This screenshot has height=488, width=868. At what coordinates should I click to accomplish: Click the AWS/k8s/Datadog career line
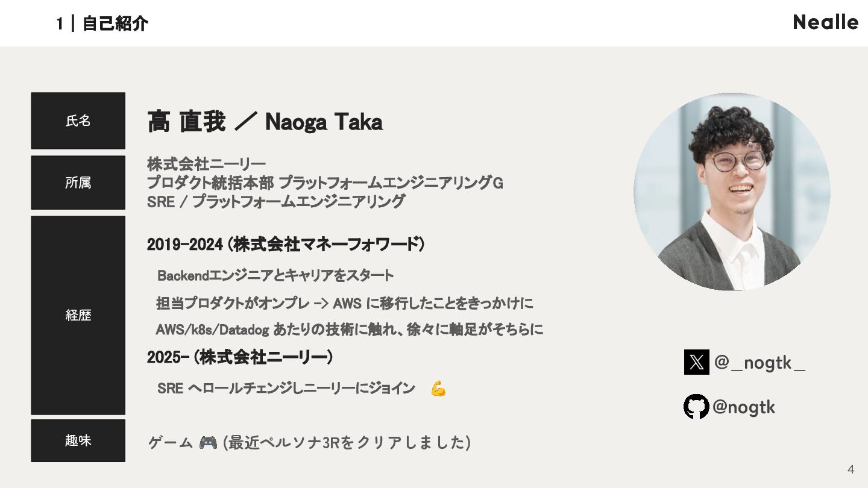[x=350, y=330]
